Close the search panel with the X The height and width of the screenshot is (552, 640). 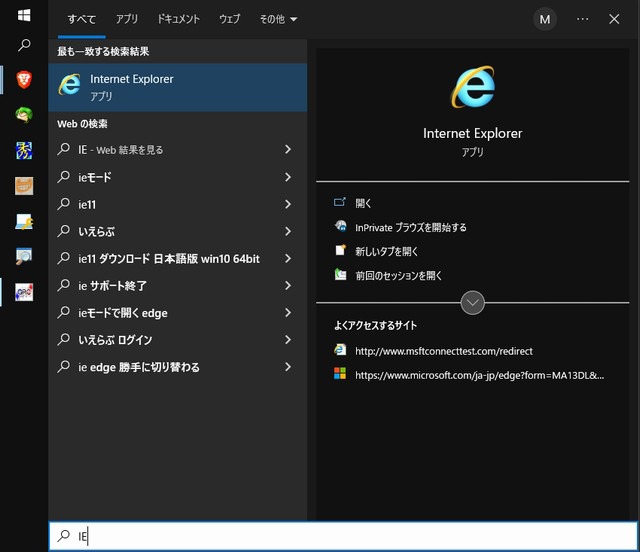[x=614, y=19]
